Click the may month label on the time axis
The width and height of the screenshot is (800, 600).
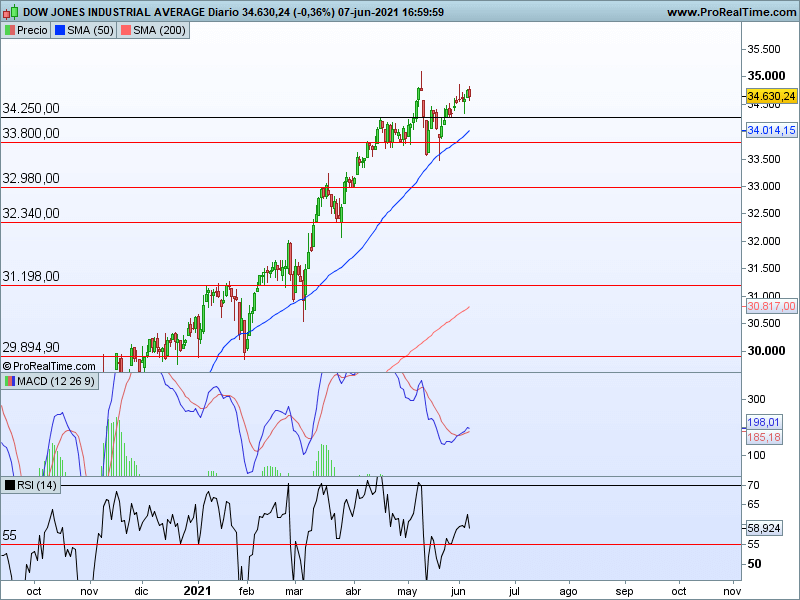(407, 592)
